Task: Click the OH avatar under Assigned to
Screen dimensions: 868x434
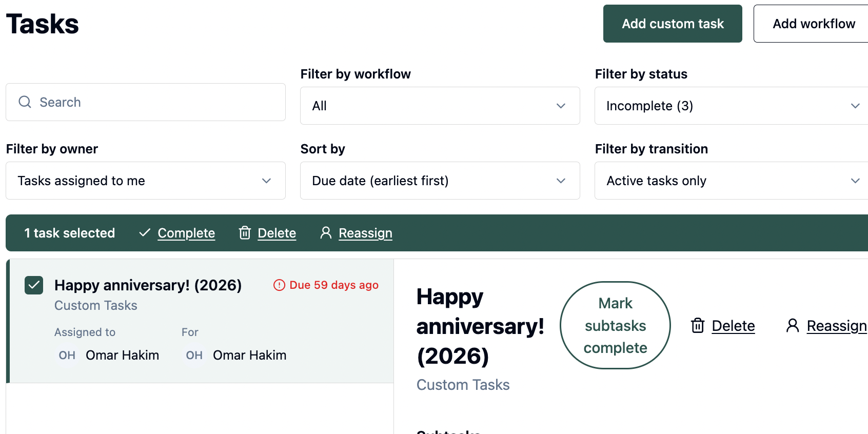Action: point(67,355)
